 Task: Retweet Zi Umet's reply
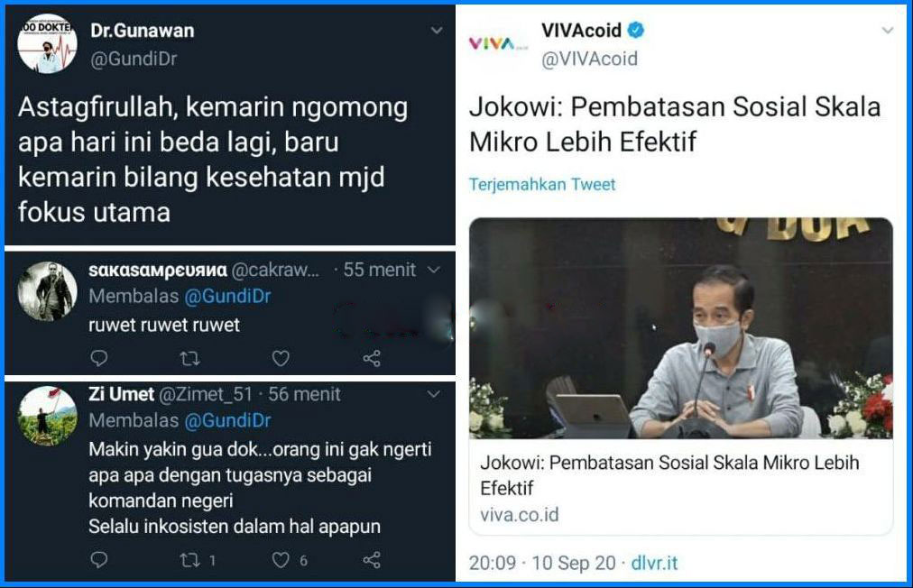pos(189,560)
